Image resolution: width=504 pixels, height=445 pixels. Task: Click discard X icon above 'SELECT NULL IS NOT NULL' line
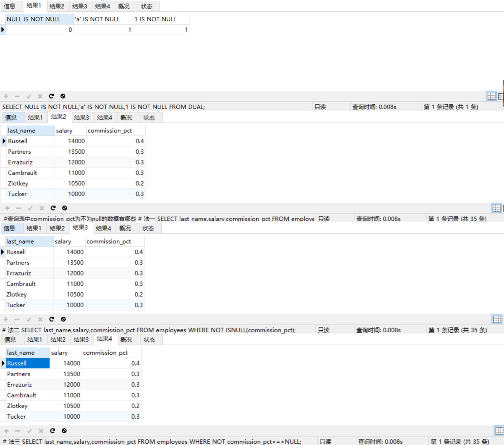[x=40, y=96]
